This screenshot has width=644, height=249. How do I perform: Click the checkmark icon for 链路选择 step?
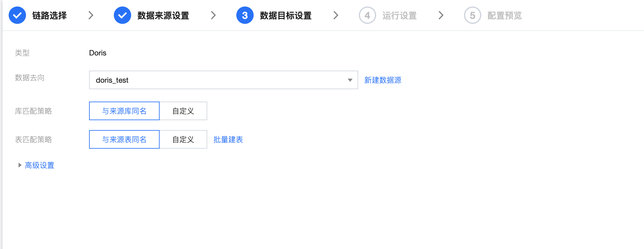(17, 15)
